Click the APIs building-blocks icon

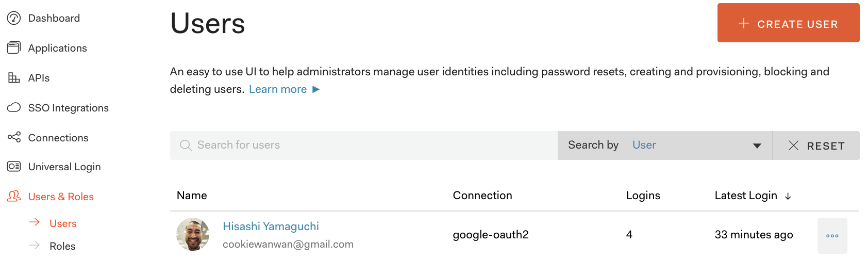[14, 78]
